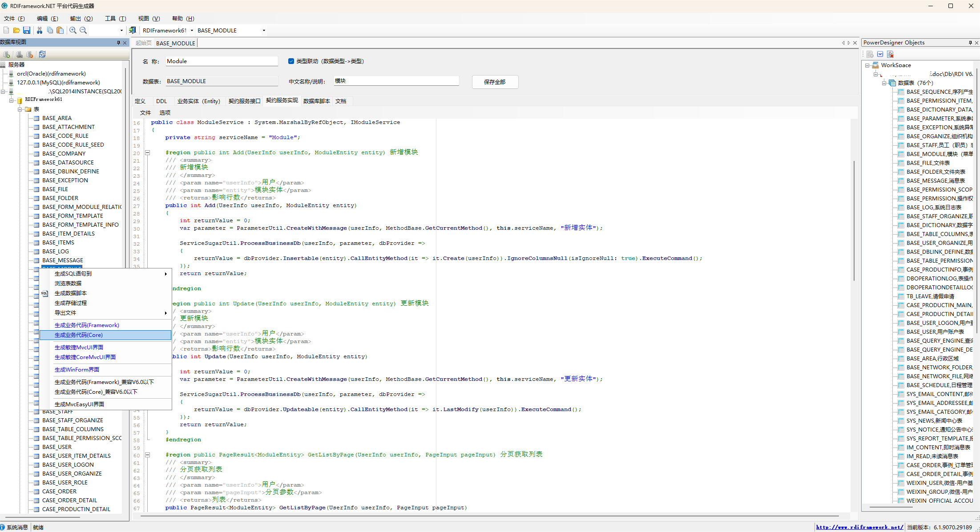Viewport: 980px width, 532px height.
Task: Click the Zoom In magnifier icon
Action: click(73, 30)
